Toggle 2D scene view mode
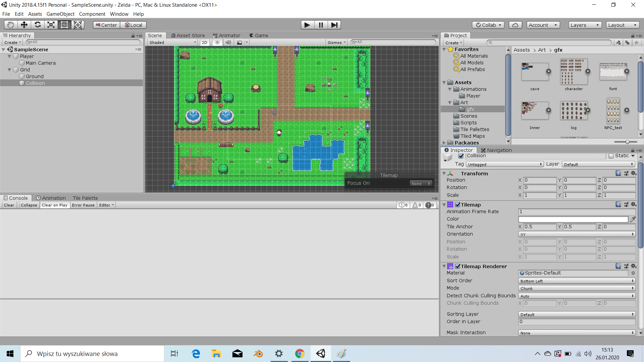The width and height of the screenshot is (644, 362). click(x=205, y=43)
